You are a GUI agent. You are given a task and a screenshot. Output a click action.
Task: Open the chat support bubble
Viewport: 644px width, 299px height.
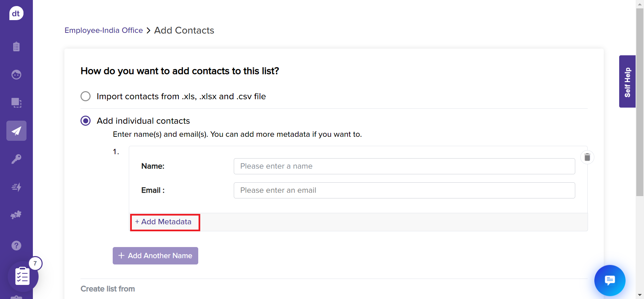click(609, 280)
